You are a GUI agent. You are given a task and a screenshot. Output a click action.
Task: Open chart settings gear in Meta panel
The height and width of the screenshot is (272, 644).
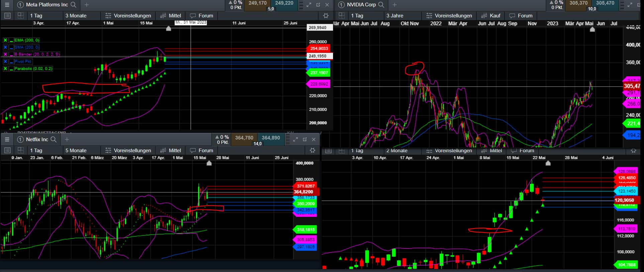pyautogui.click(x=326, y=16)
